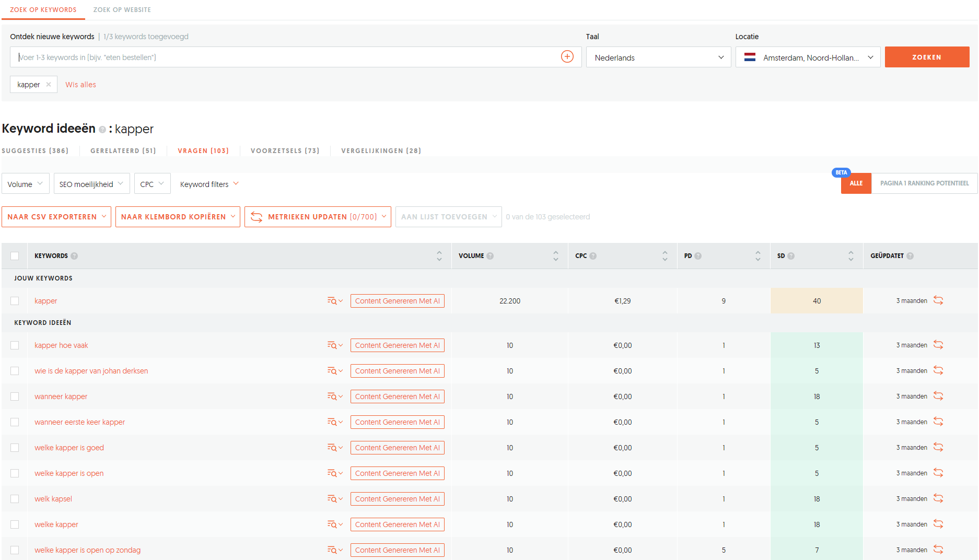
Task: Refresh icon for wanneer eerste keer kapper
Action: pos(938,422)
